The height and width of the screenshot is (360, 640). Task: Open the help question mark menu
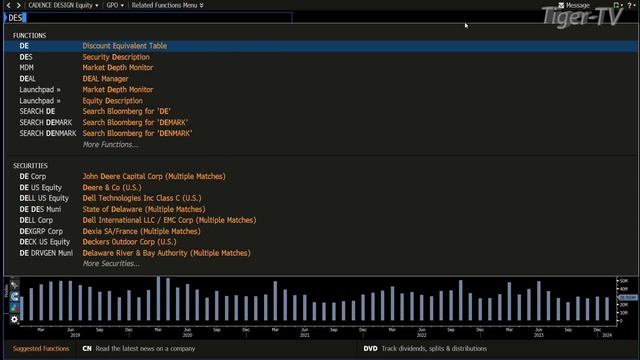click(x=630, y=5)
